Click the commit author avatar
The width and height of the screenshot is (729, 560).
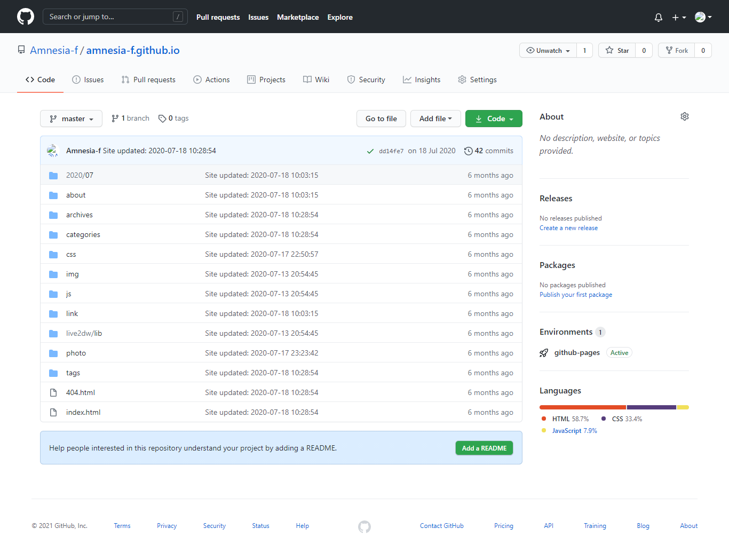point(52,151)
